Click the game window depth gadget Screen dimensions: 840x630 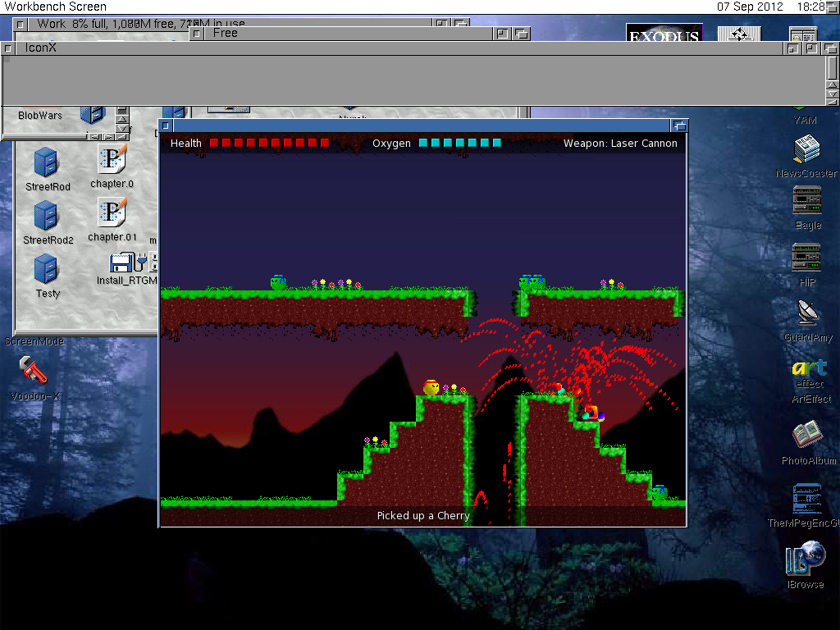click(679, 126)
